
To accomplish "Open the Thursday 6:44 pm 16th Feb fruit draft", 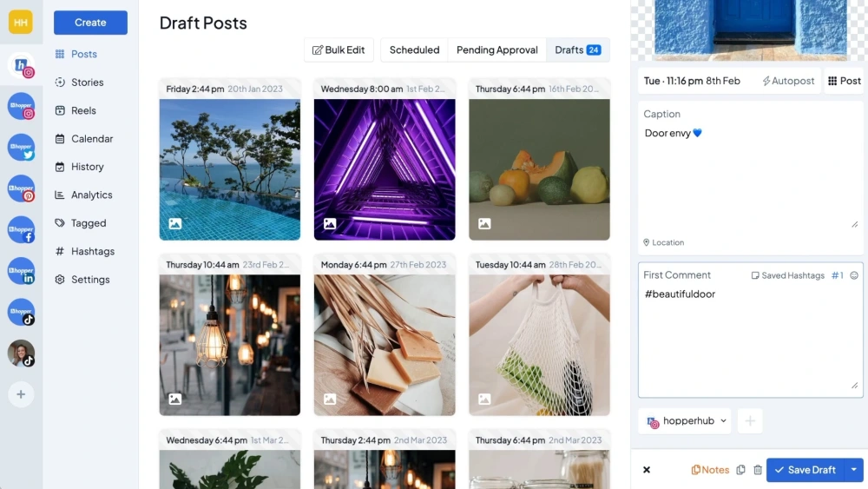I will (x=539, y=160).
